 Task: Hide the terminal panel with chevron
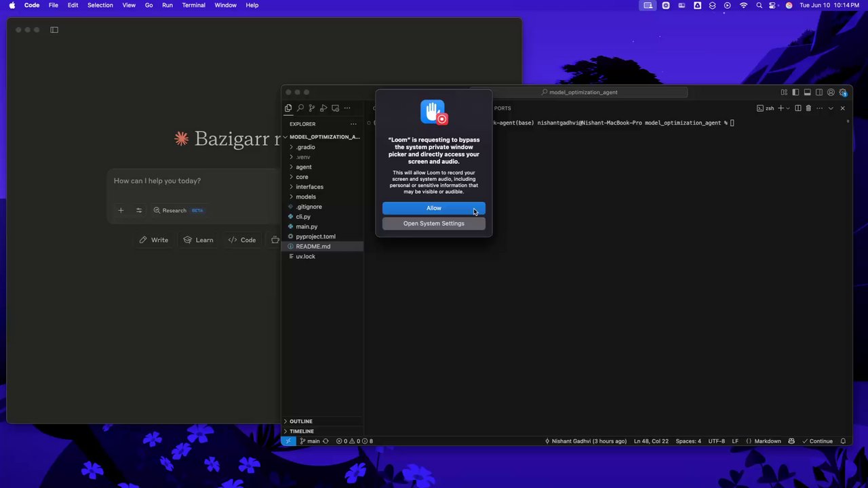(x=831, y=108)
